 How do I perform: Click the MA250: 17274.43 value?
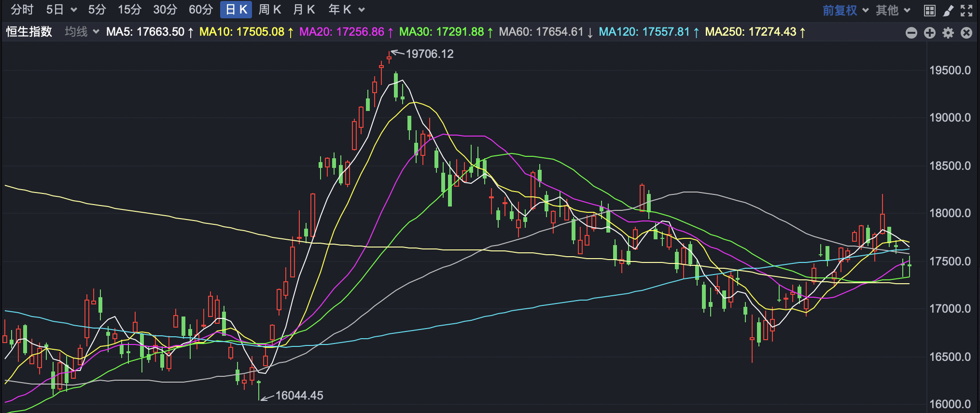click(x=756, y=32)
